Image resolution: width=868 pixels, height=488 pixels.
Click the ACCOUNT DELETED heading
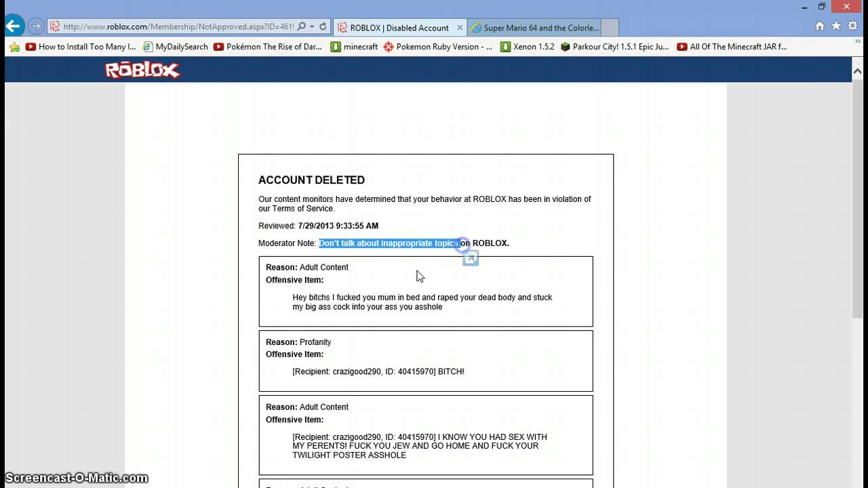coord(311,180)
